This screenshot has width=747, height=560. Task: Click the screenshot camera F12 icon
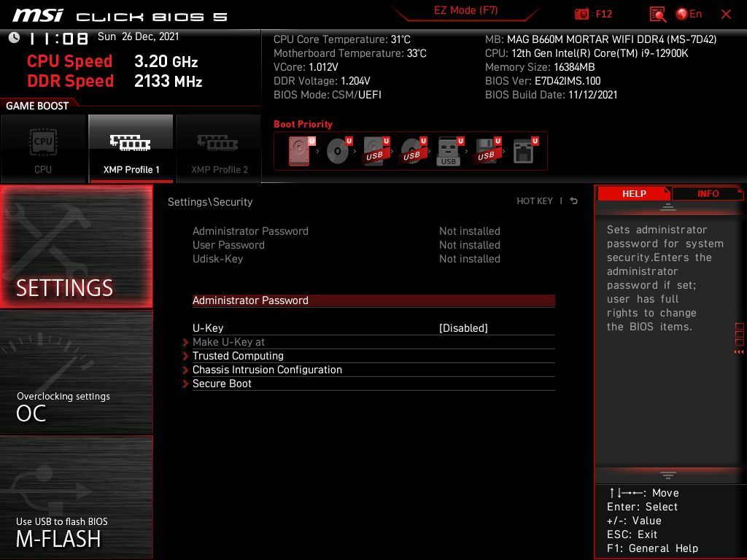pyautogui.click(x=582, y=14)
